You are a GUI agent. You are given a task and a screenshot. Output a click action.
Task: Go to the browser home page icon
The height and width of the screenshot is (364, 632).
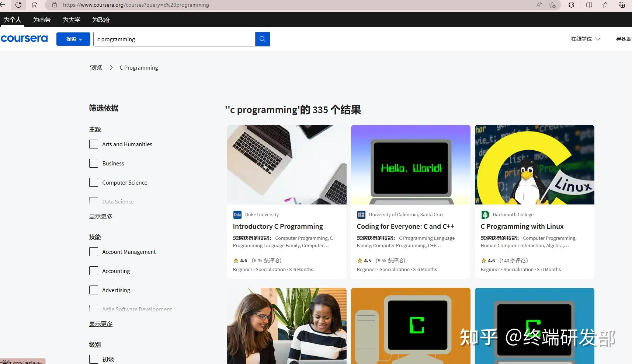coord(35,5)
